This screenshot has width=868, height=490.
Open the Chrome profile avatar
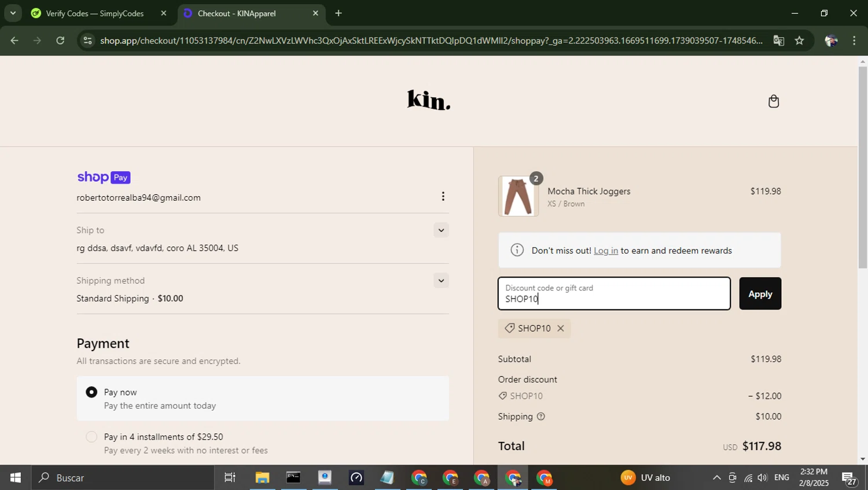[831, 40]
